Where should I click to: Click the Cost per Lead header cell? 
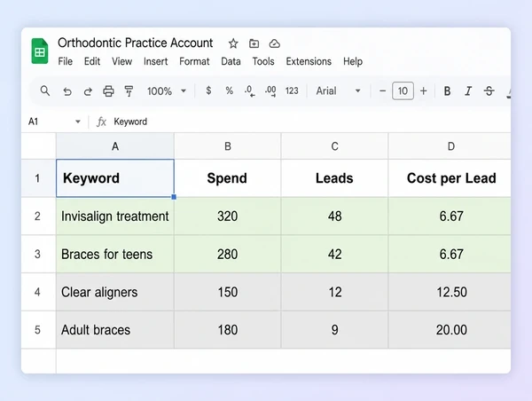(x=450, y=178)
